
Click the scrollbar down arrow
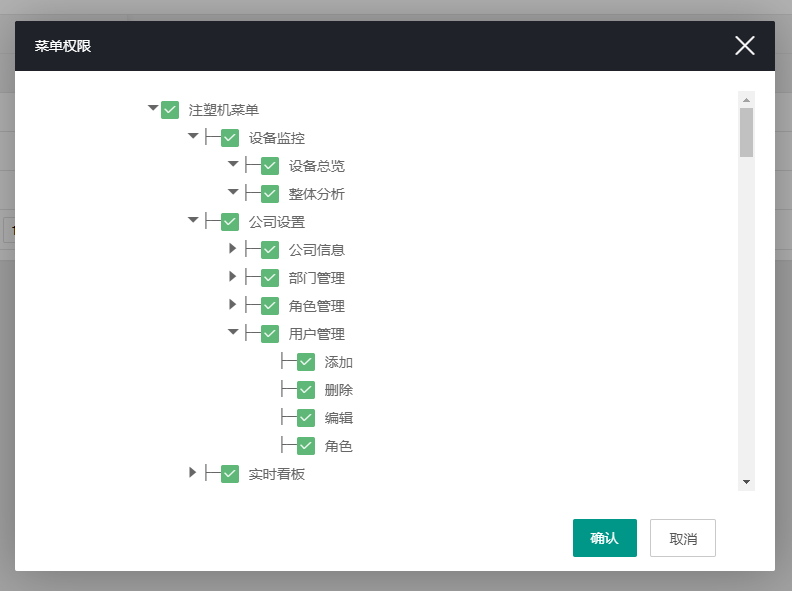click(746, 482)
